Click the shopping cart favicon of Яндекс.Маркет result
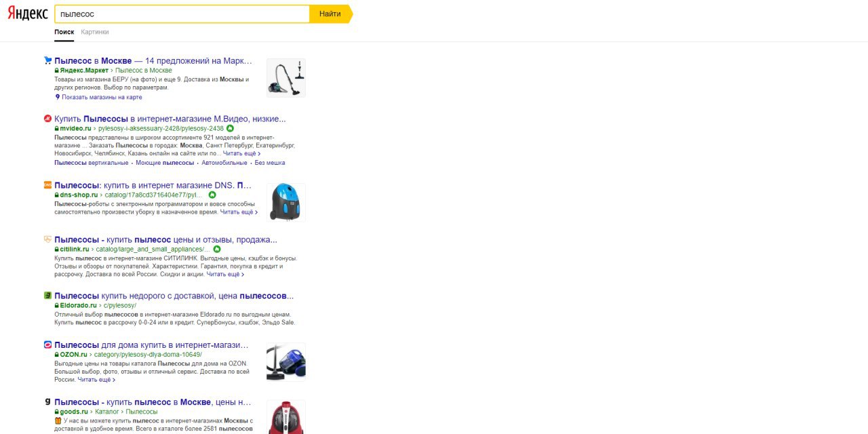Image resolution: width=868 pixels, height=434 pixels. (47, 60)
